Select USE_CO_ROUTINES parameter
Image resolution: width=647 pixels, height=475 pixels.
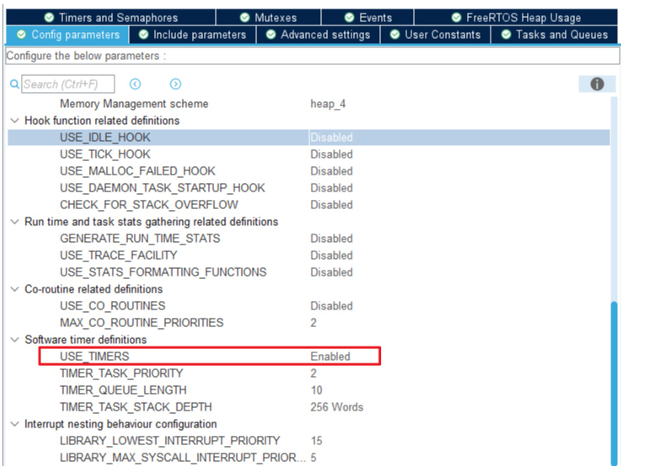pyautogui.click(x=113, y=306)
